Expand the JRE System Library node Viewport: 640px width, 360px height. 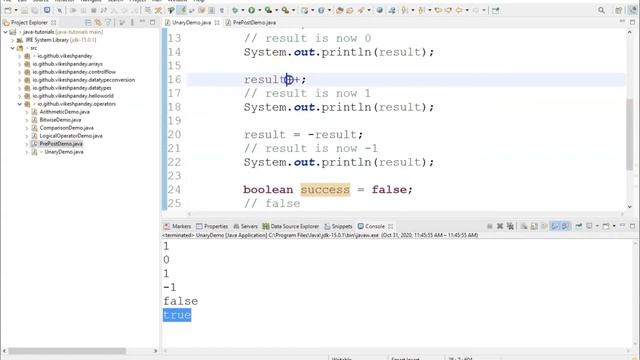pyautogui.click(x=13, y=40)
